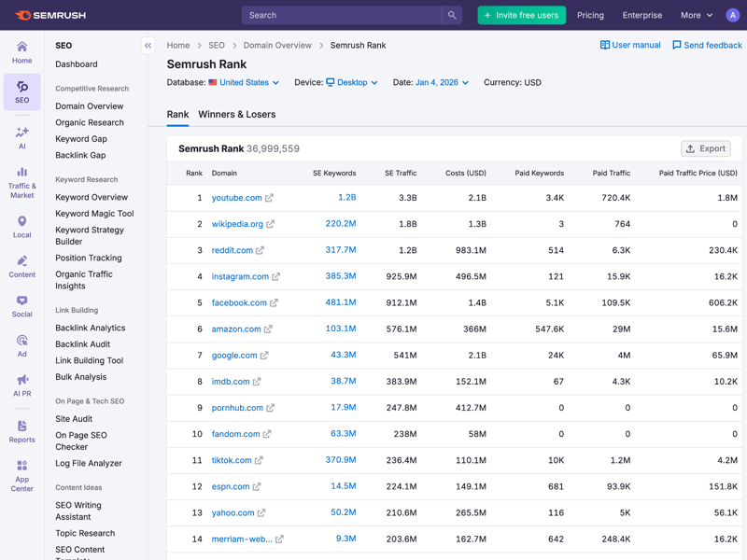Open the Content pencil icon
The height and width of the screenshot is (560, 747).
21,261
